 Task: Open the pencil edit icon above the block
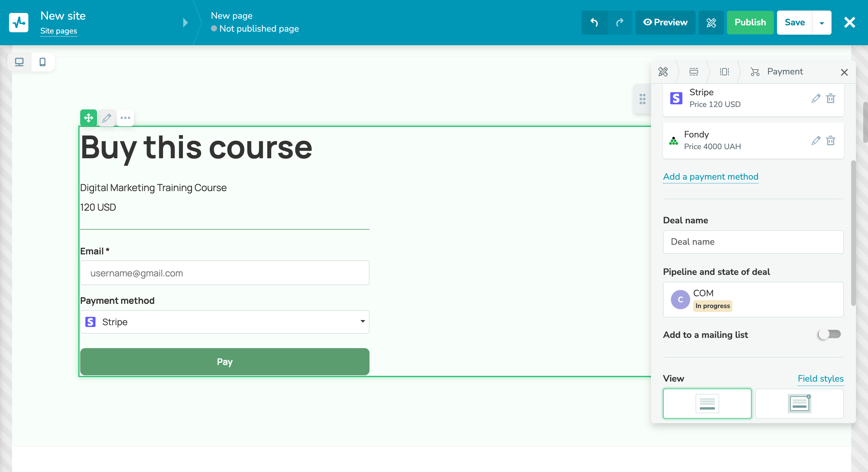click(x=107, y=118)
